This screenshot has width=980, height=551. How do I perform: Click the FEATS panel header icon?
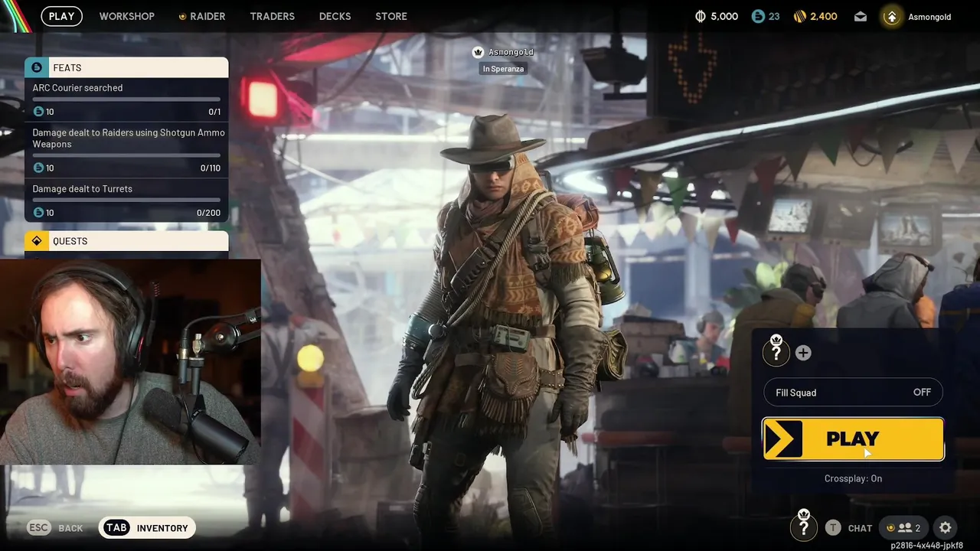(36, 67)
